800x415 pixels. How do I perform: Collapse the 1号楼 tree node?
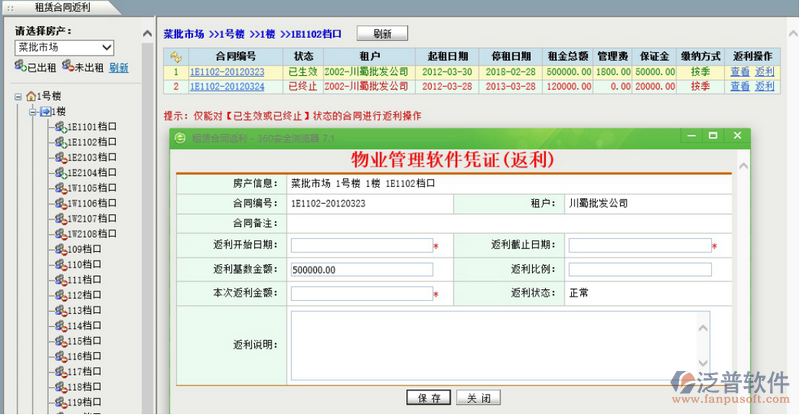[18, 96]
